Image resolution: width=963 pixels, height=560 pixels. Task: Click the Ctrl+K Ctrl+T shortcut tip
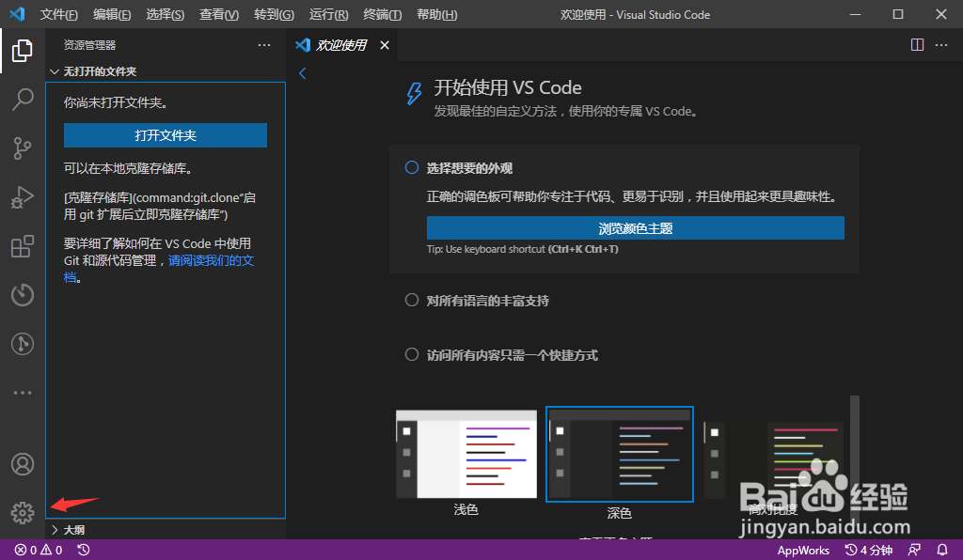pyautogui.click(x=583, y=249)
